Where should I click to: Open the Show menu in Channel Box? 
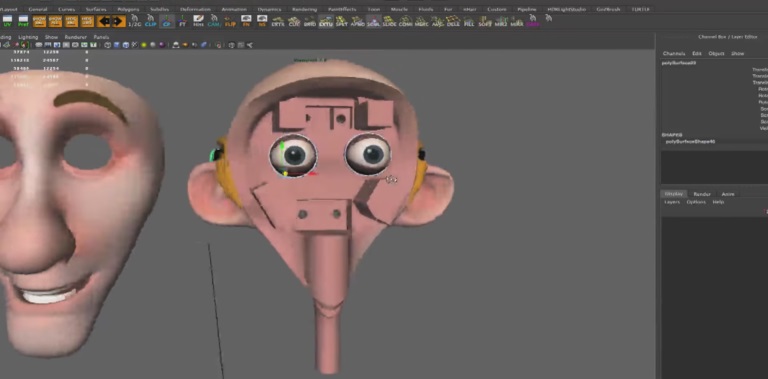coord(738,53)
